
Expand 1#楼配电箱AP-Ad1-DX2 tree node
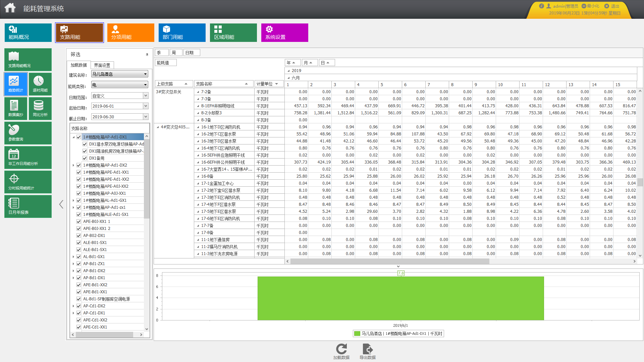pos(73,165)
